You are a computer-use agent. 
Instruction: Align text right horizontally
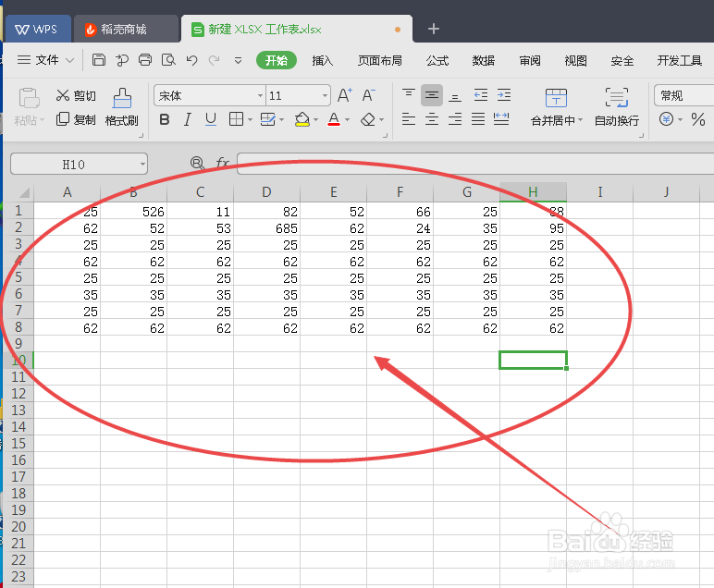pyautogui.click(x=455, y=119)
